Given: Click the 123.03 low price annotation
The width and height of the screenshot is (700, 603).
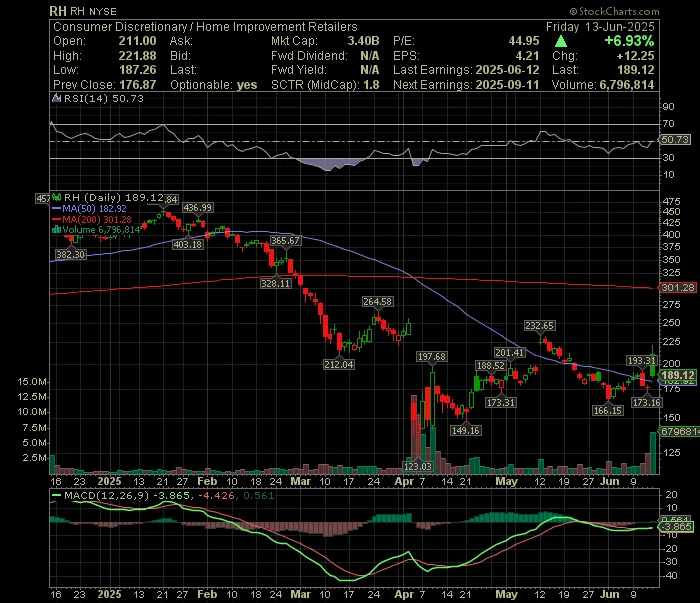Looking at the screenshot, I should click(x=418, y=466).
